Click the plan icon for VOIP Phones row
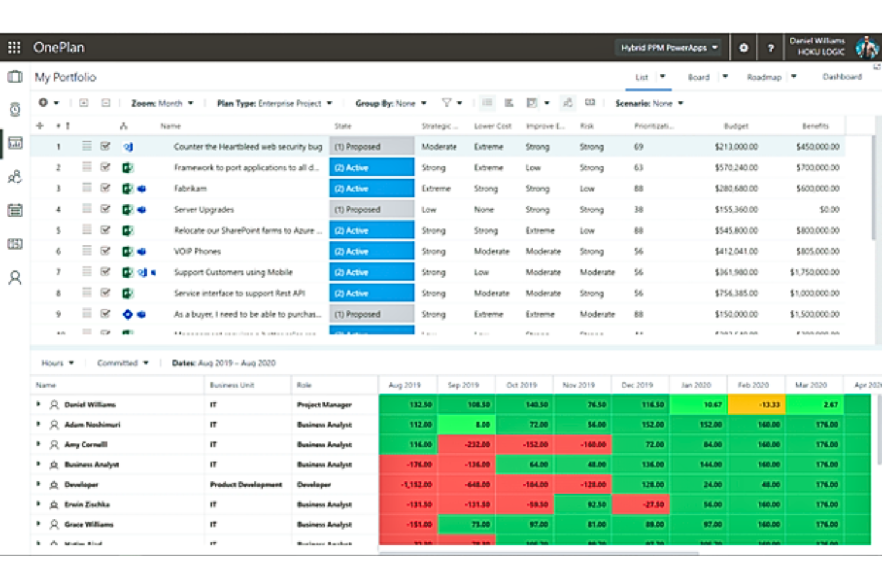Screen dimensions: 882x588 [x=128, y=251]
